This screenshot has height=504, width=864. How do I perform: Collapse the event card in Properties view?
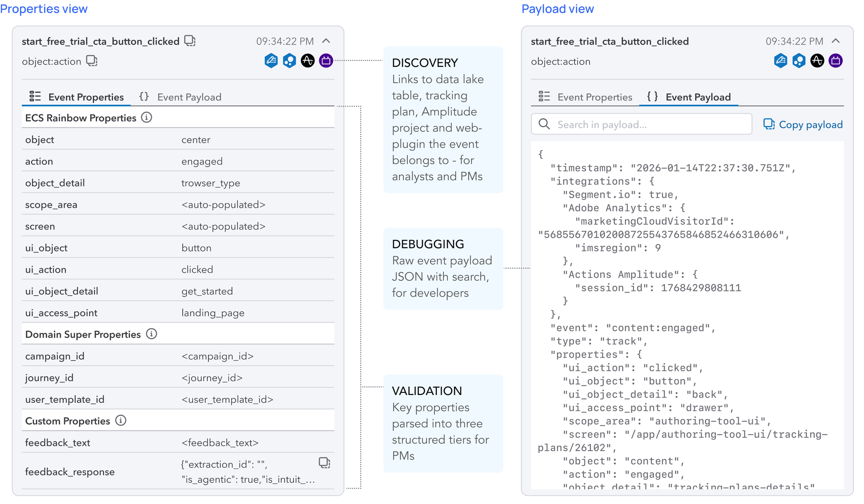(326, 41)
